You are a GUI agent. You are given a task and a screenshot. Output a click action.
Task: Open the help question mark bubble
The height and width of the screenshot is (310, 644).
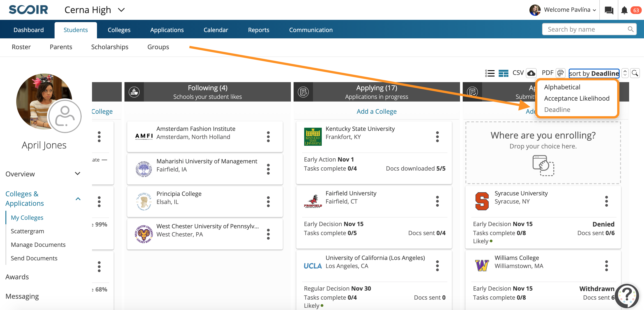point(627,296)
